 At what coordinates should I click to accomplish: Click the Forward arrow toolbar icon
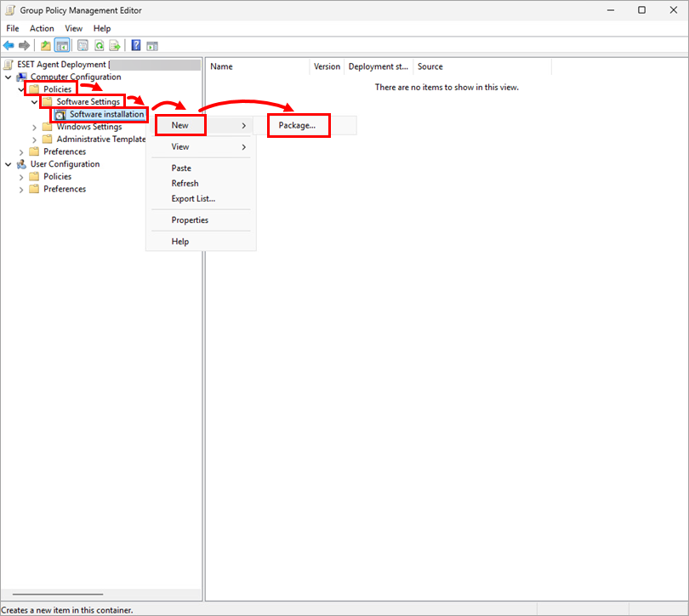tap(24, 46)
